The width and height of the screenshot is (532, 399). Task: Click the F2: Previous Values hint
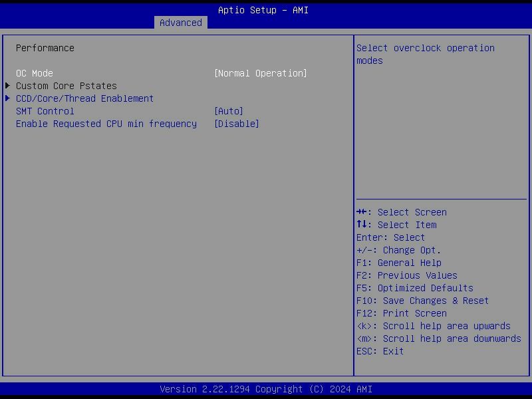click(x=407, y=275)
